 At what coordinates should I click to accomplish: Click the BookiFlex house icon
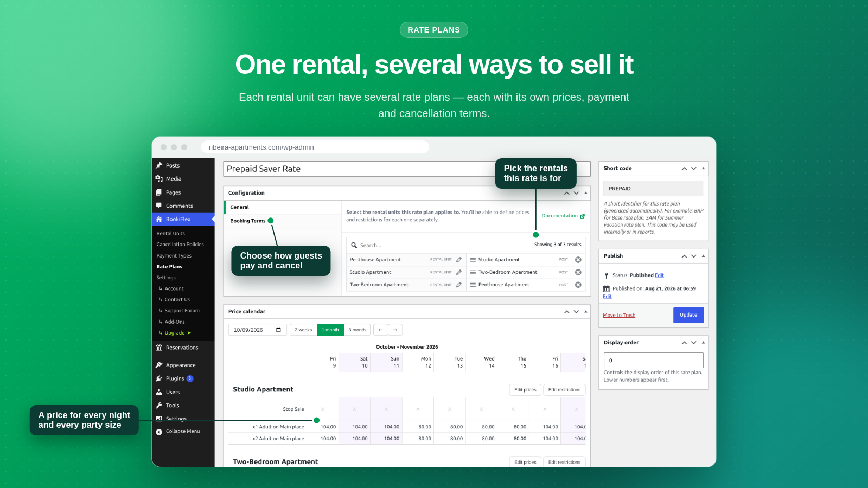point(159,219)
